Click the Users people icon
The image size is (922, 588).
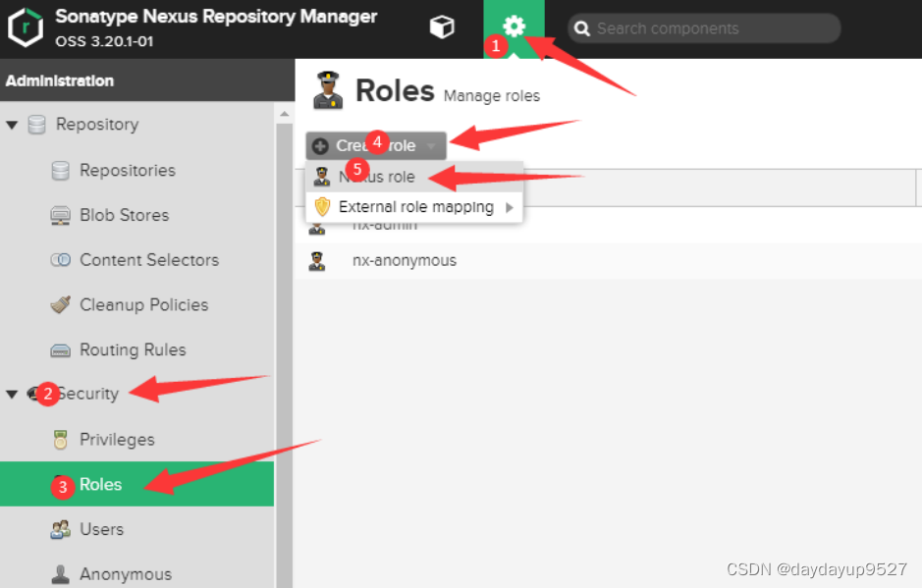pyautogui.click(x=60, y=529)
